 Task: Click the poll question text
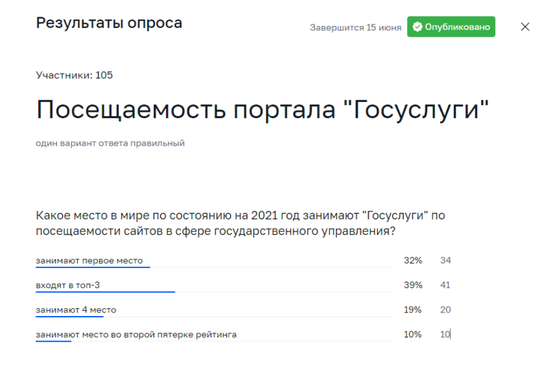240,223
